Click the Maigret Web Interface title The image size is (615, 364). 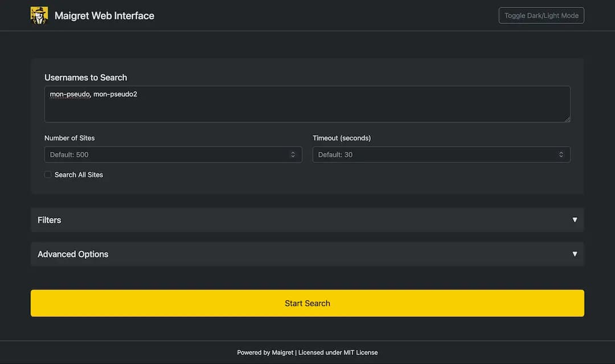(x=104, y=15)
